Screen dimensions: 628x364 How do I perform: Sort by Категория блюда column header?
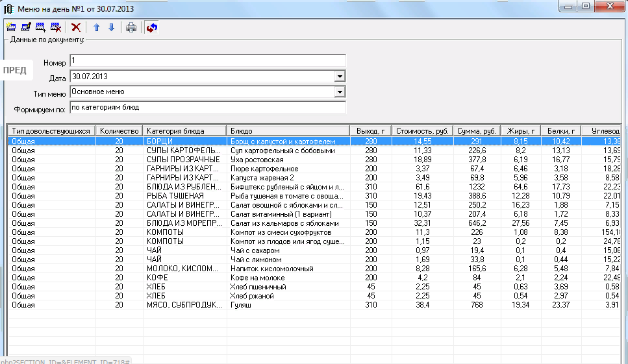184,131
